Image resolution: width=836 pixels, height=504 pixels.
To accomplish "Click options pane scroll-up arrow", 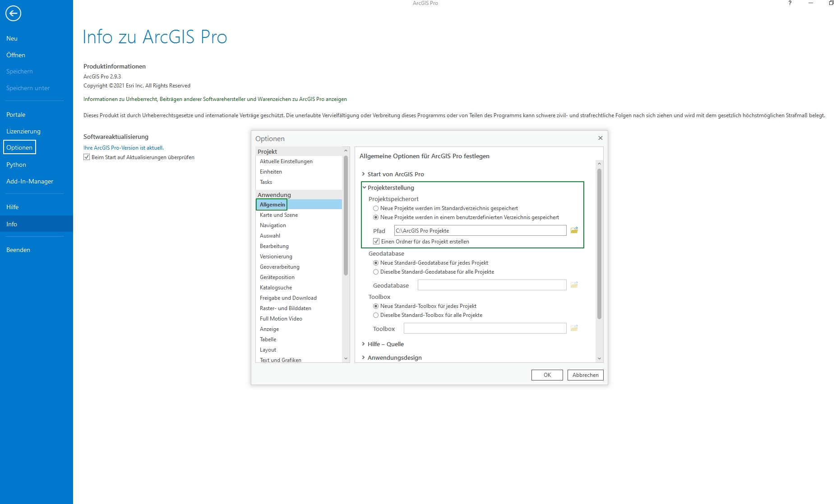I will coord(599,164).
